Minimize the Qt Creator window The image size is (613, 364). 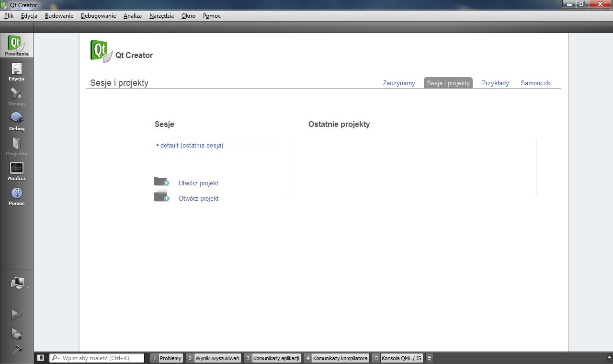569,4
